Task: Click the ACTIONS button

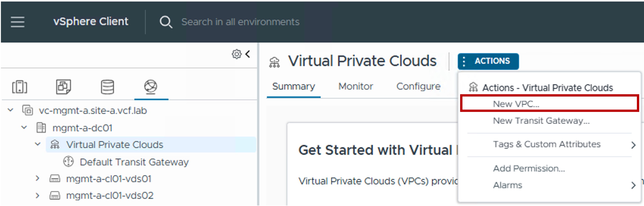Action: point(488,61)
